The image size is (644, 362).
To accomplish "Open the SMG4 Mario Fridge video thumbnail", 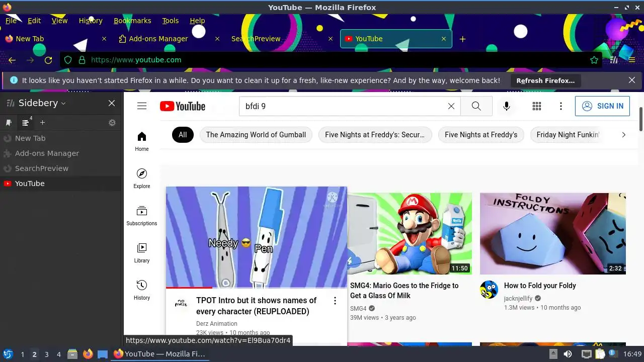I will [410, 233].
